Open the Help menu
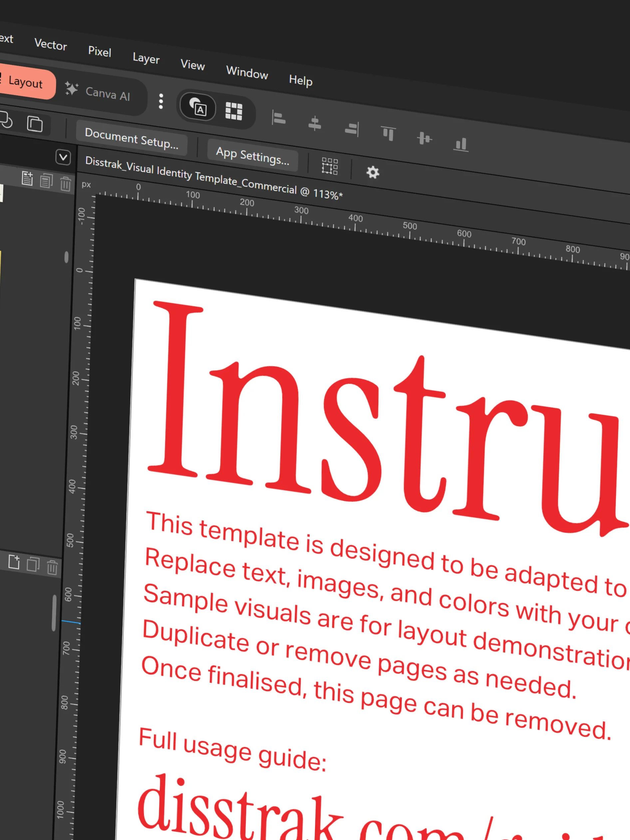The image size is (630, 840). coord(300,80)
